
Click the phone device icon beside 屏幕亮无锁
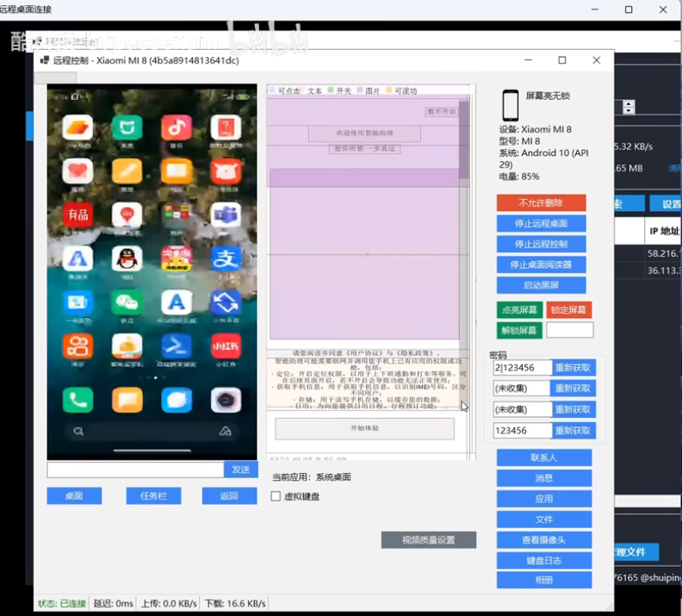(x=511, y=106)
